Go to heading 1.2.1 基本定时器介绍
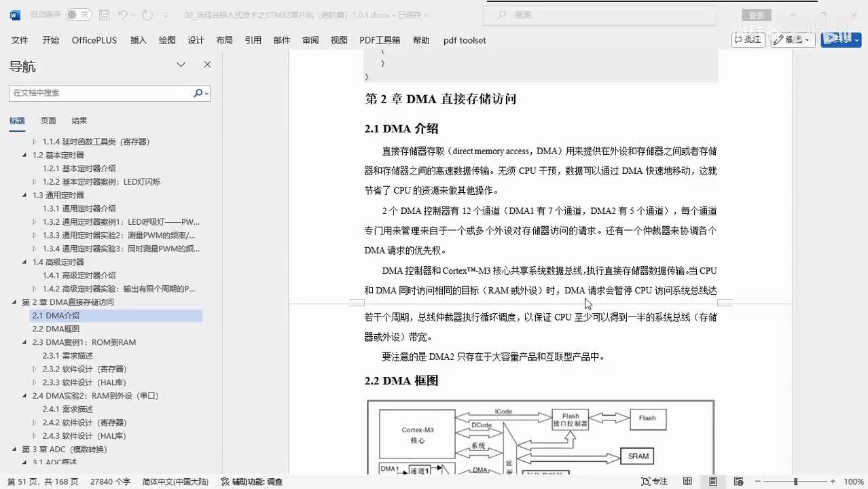Image resolution: width=868 pixels, height=489 pixels. (79, 168)
